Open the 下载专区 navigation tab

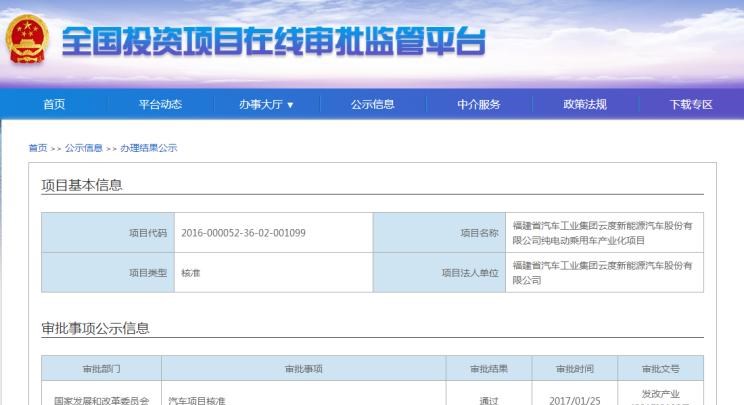[x=691, y=104]
